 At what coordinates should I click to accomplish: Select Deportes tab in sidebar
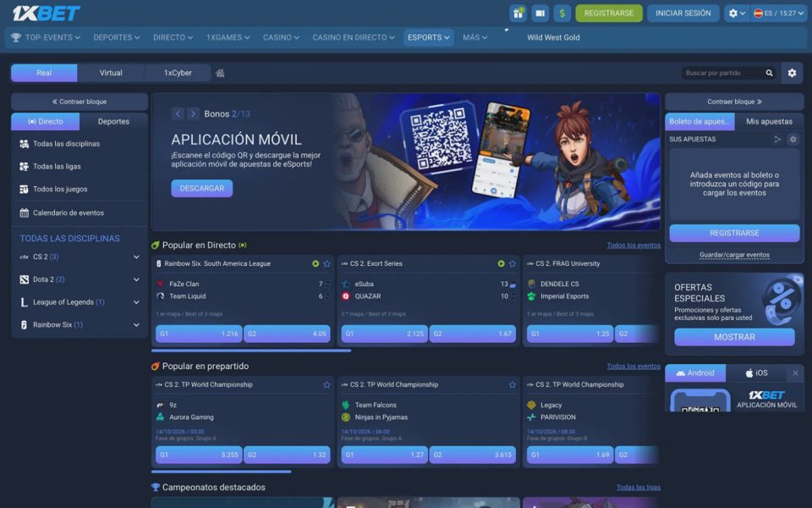click(x=113, y=121)
